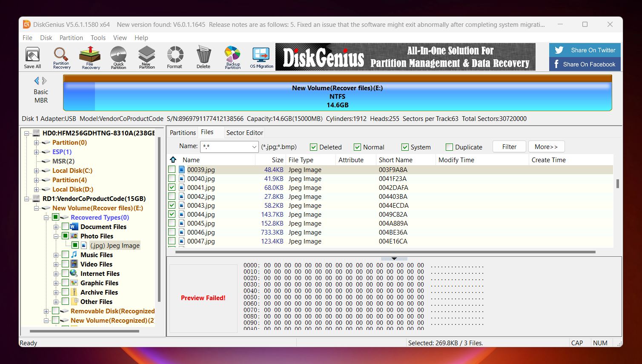The width and height of the screenshot is (642, 364).
Task: Select the Local Disk(D:) tree item
Action: 72,189
